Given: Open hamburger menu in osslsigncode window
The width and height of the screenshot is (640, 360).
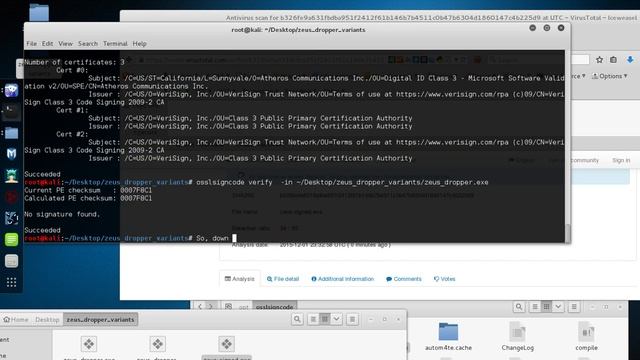Looking at the screenshot, I should tap(574, 307).
